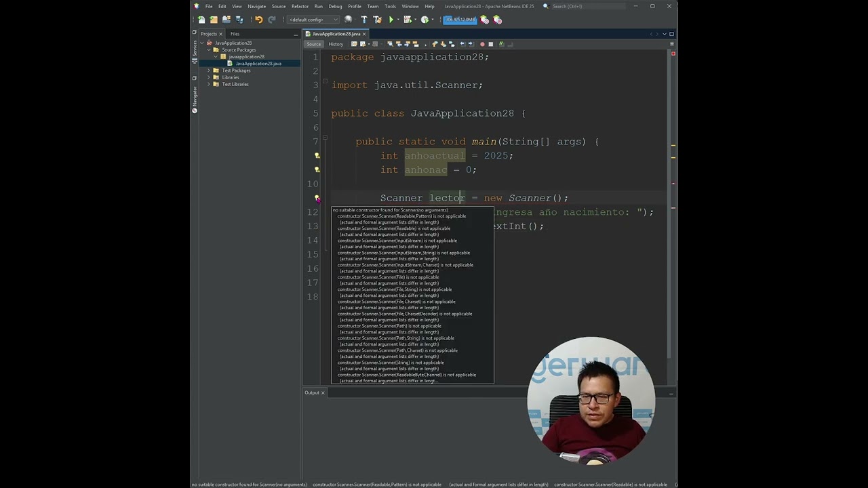Screen dimensions: 868x488
Task: Close the Output tab
Action: [x=323, y=392]
